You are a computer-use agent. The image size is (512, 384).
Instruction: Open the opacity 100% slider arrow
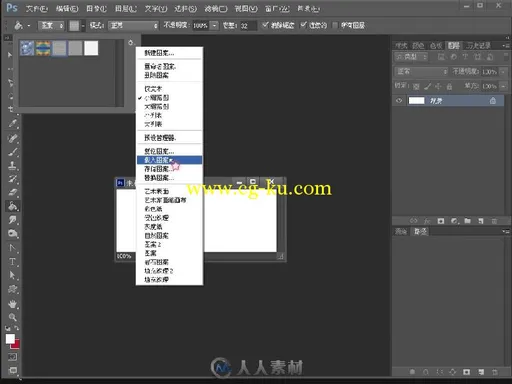(x=215, y=25)
